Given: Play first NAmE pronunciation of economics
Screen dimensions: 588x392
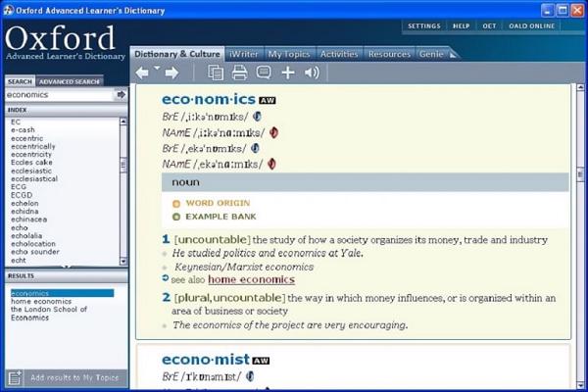Looking at the screenshot, I should tap(273, 132).
